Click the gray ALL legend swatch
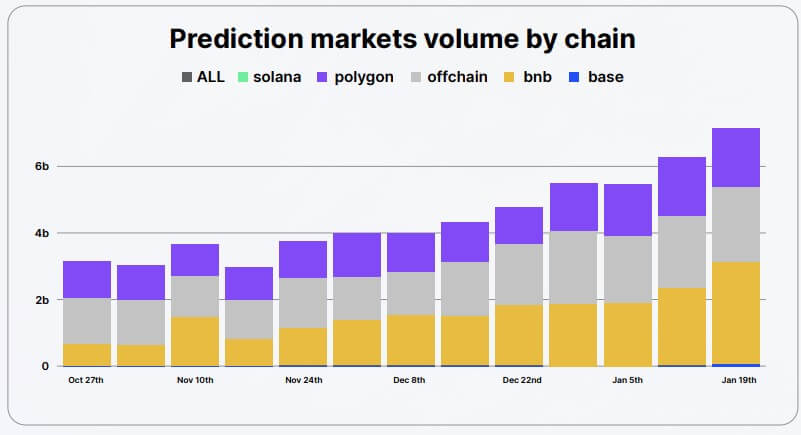 (x=187, y=77)
